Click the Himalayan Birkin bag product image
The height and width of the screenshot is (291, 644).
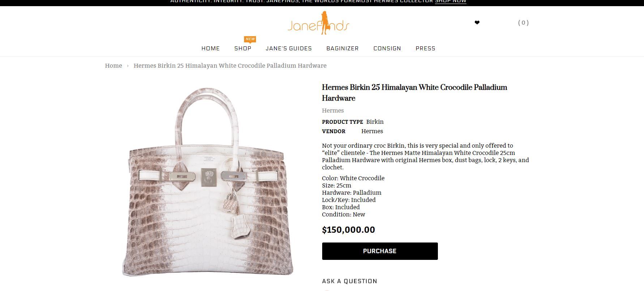tap(208, 182)
